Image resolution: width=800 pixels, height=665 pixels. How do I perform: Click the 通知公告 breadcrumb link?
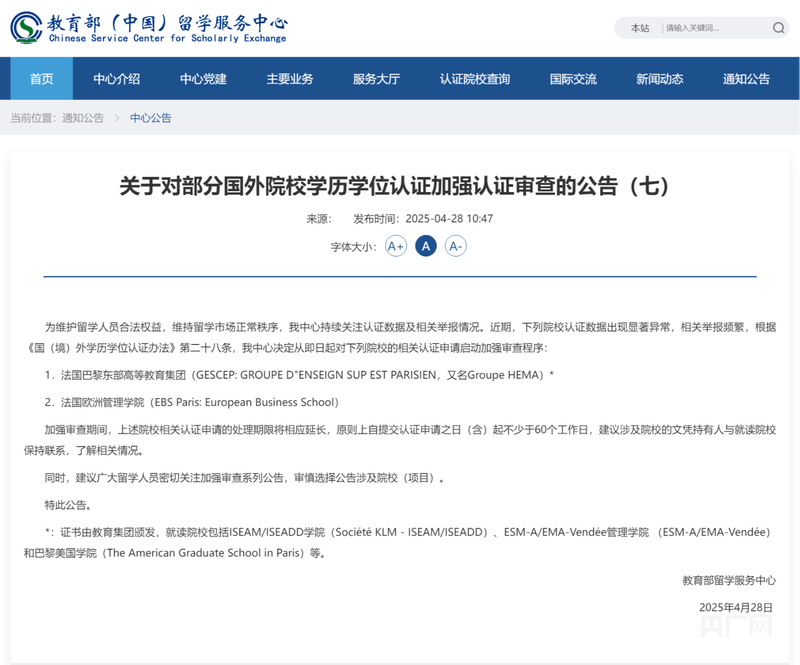(x=83, y=118)
